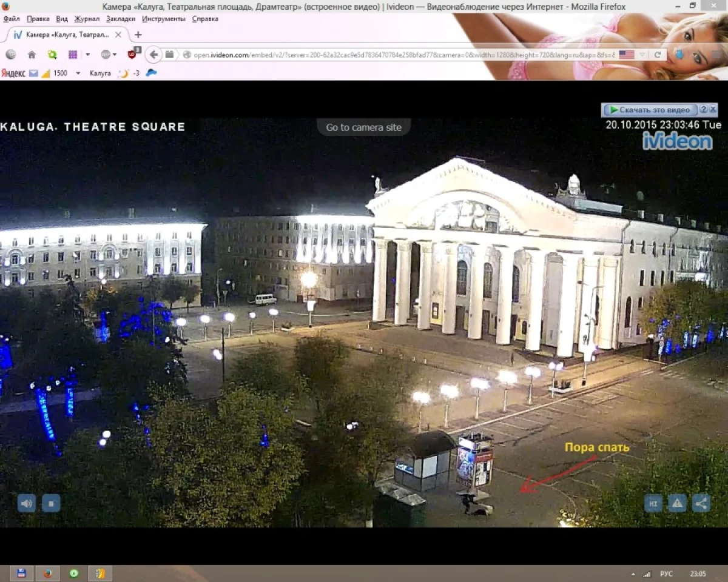
Task: Toggle HI video quality button
Action: [x=653, y=503]
